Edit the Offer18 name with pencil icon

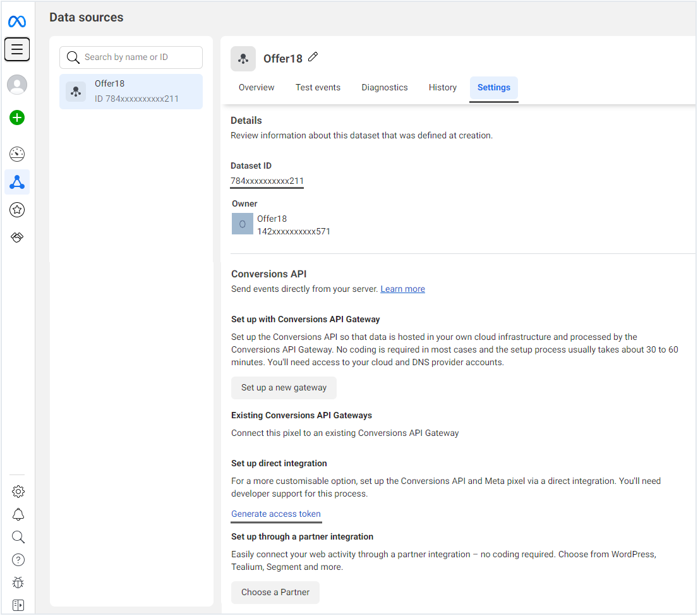(313, 57)
